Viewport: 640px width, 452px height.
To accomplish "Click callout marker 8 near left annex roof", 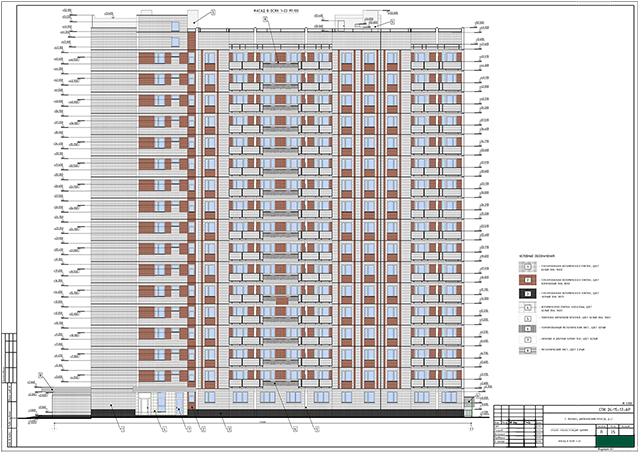I will point(41,374).
